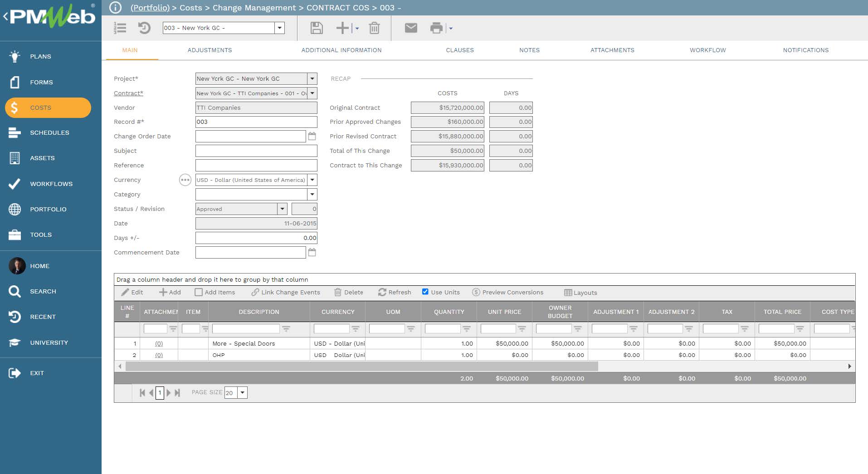868x474 pixels.
Task: Expand the Contract dropdown arrow
Action: [312, 93]
